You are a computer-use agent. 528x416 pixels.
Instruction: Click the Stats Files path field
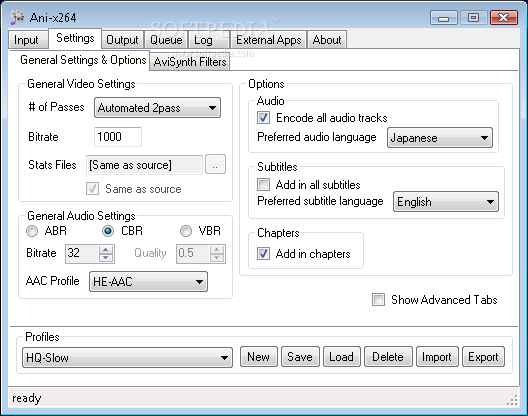pyautogui.click(x=144, y=165)
